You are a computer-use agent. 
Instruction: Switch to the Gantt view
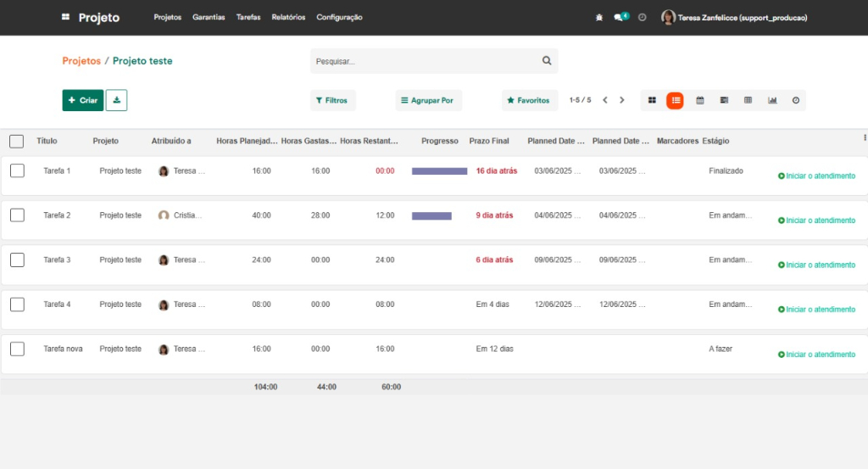(724, 100)
